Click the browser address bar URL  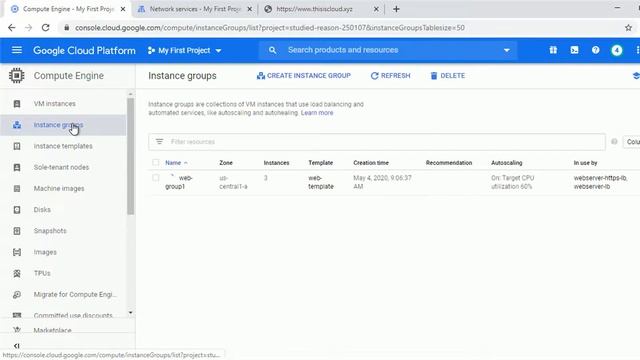tap(270, 28)
